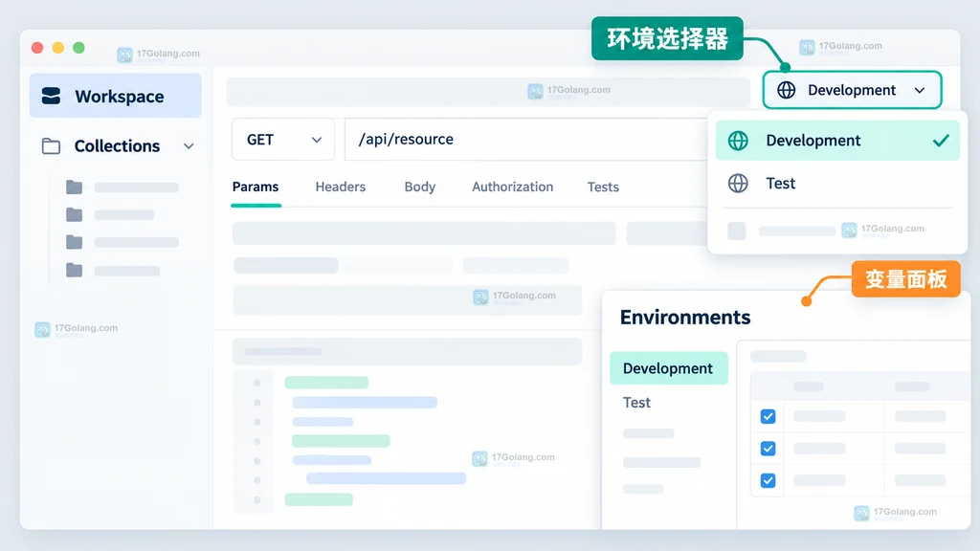Click the globe icon beside Development option
This screenshot has width=980, height=551.
click(738, 141)
